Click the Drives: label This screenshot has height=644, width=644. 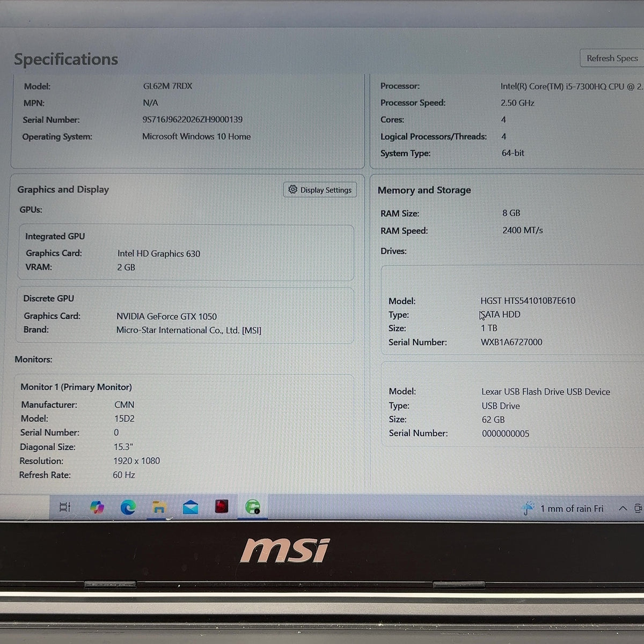pyautogui.click(x=393, y=251)
